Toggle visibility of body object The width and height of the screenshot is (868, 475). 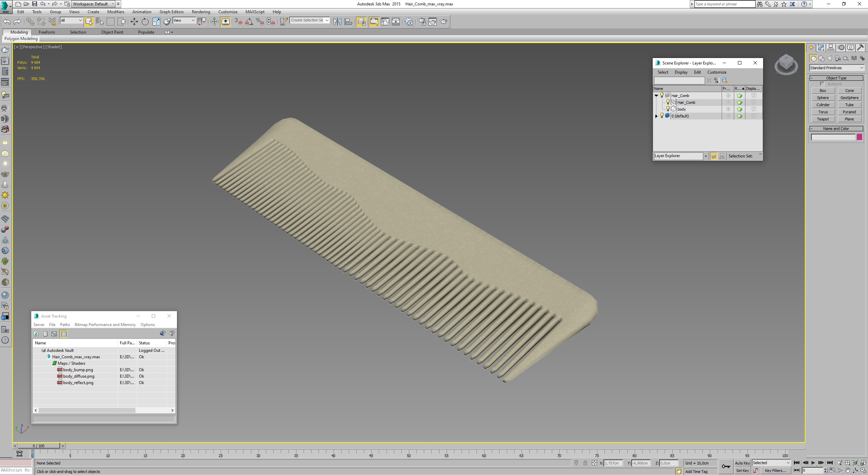coord(667,109)
